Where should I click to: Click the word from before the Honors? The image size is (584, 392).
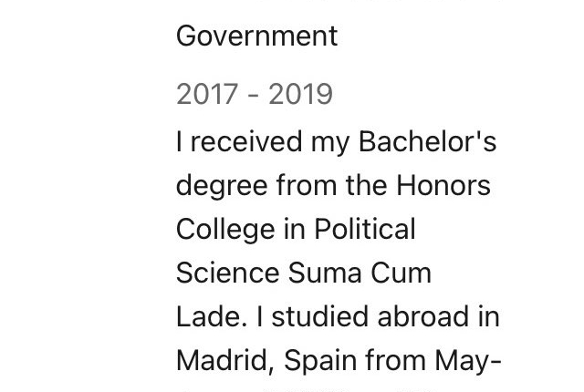pos(307,185)
